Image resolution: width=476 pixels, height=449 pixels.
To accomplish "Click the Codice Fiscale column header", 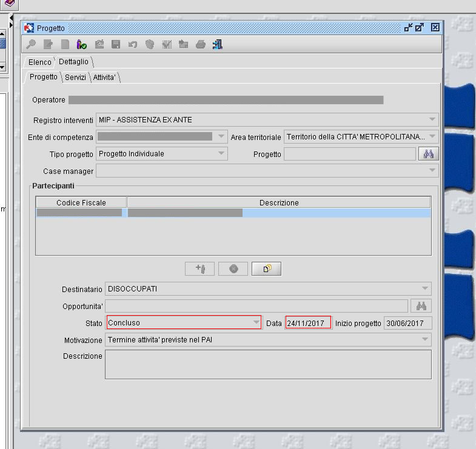I will pos(81,202).
